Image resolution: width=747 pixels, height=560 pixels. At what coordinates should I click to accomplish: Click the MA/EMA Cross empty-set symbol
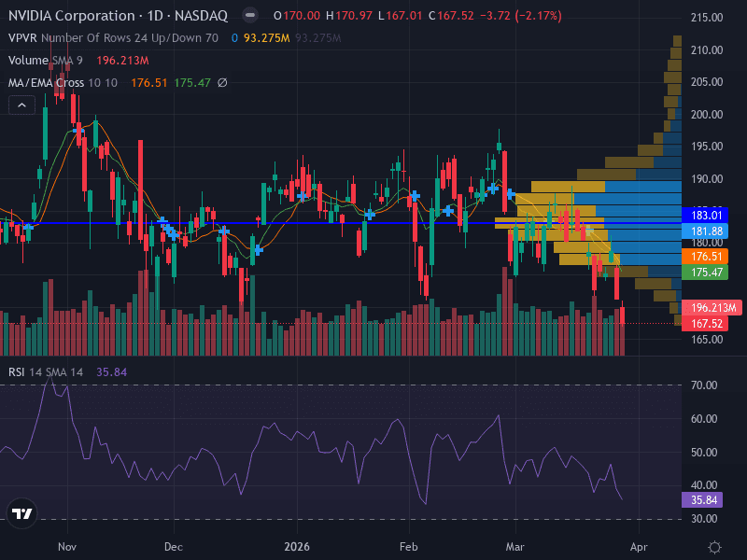[222, 83]
